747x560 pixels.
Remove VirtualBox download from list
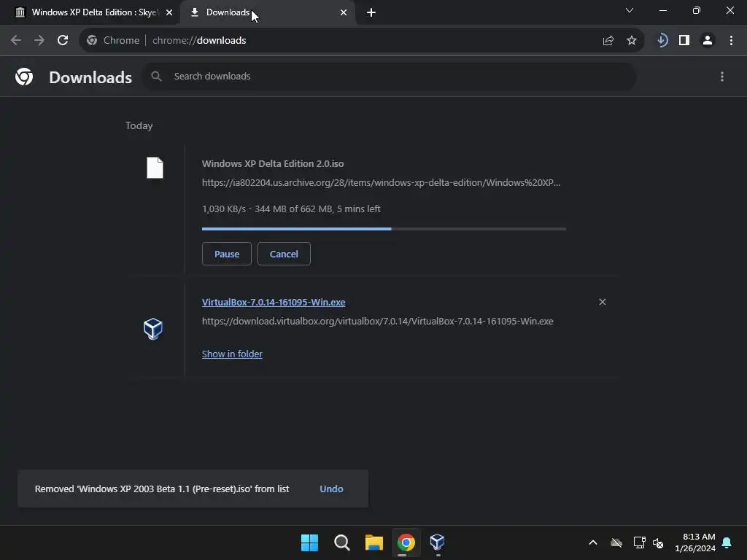[x=602, y=302]
